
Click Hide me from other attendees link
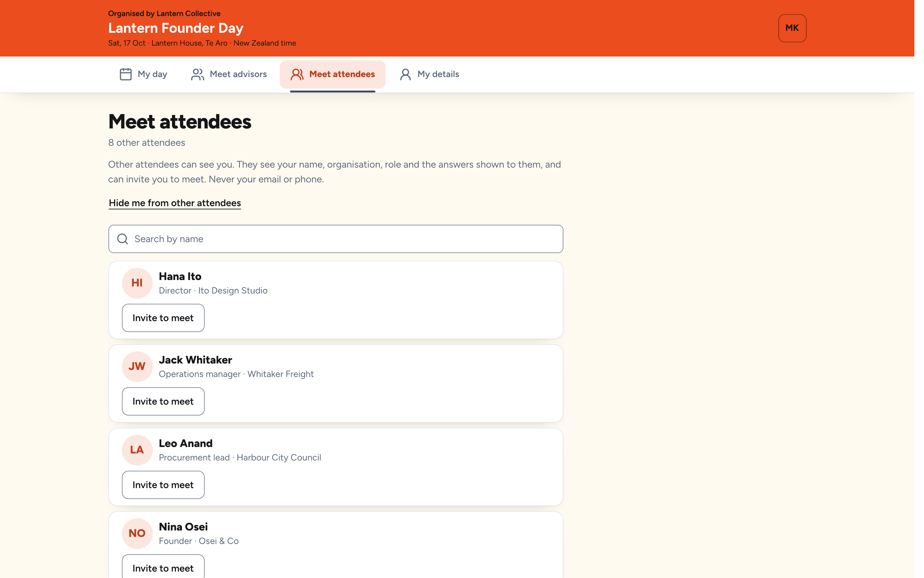click(175, 203)
